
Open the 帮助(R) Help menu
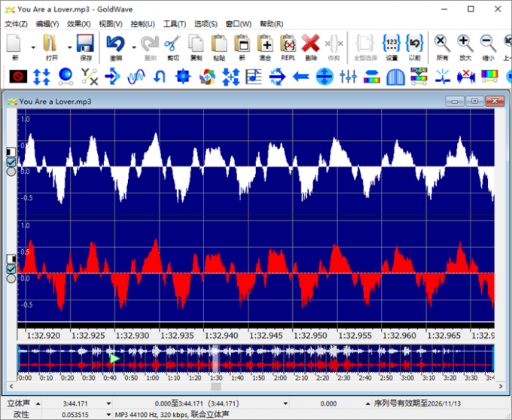[271, 24]
